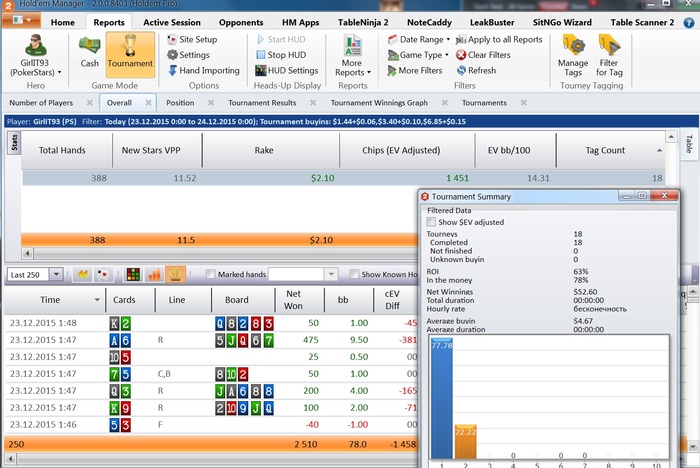The image size is (700, 468).
Task: Open the Home ribbon tab
Action: pos(62,22)
